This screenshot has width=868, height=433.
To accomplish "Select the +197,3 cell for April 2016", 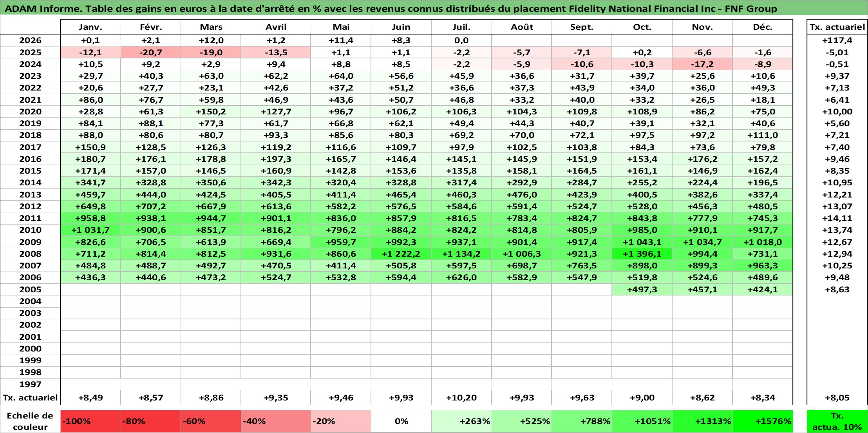I will pos(276,159).
